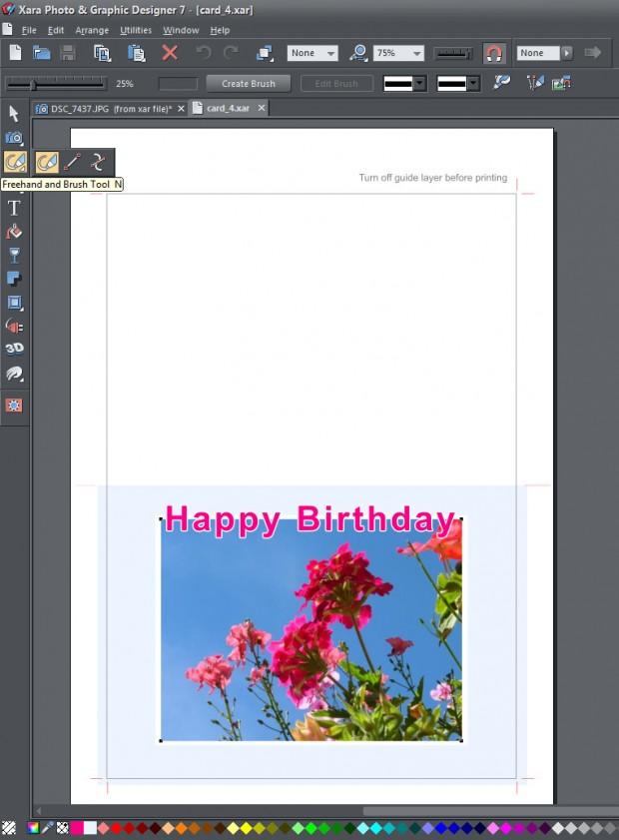The width and height of the screenshot is (619, 840).
Task: Open the Window menu
Action: point(181,30)
